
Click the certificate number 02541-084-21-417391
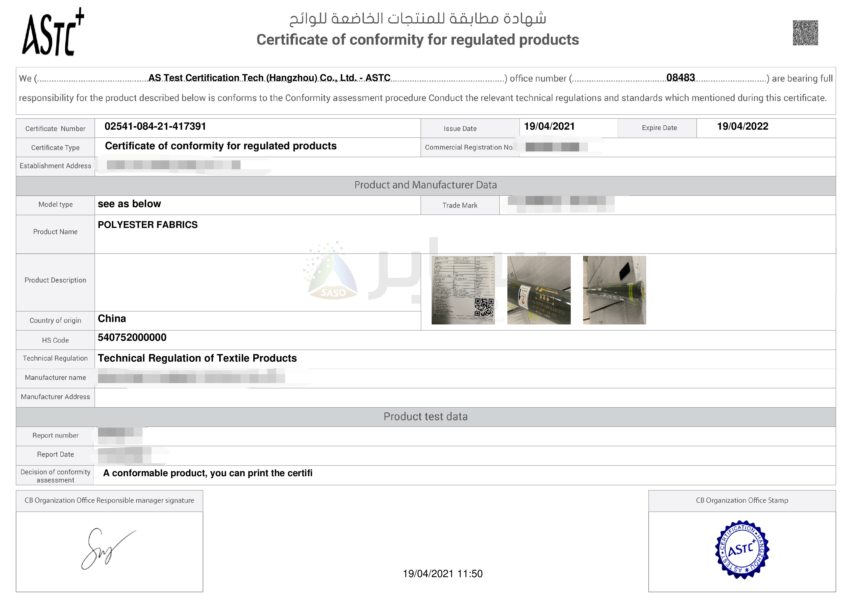point(155,126)
